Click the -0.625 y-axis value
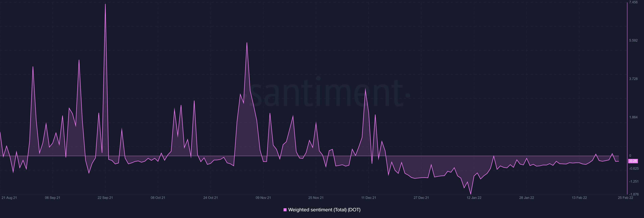644x218 pixels. (x=634, y=169)
